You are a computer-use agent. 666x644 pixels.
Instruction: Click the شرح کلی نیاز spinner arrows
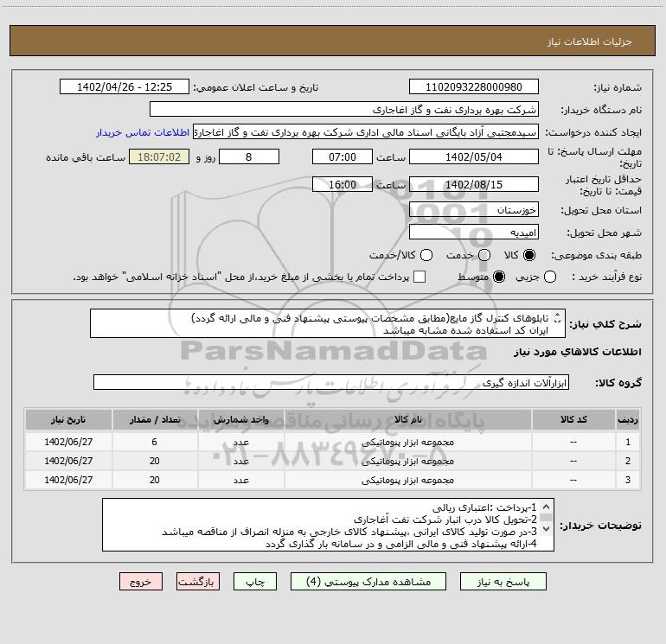tap(558, 317)
